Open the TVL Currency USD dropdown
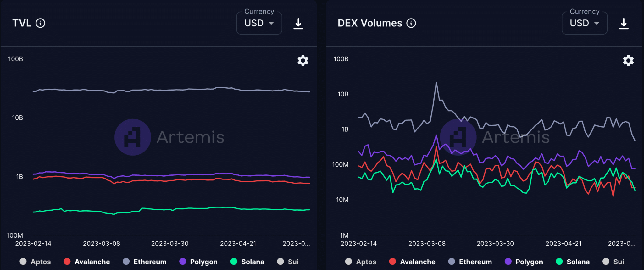 click(259, 23)
